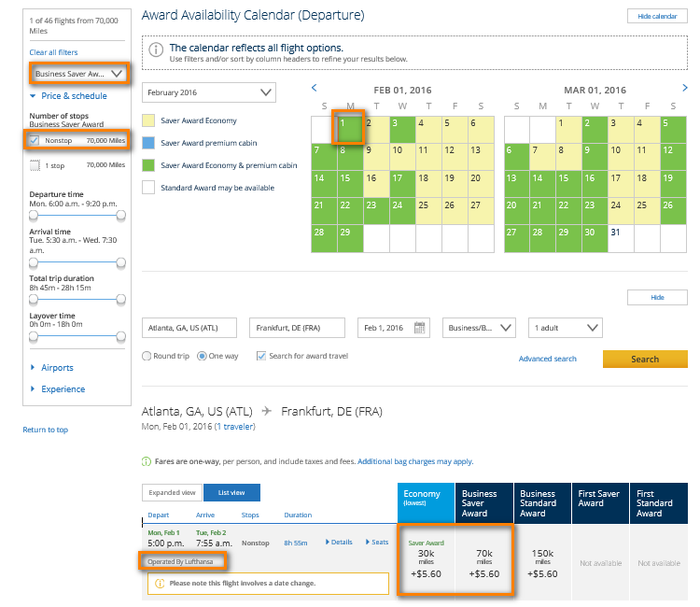700x607 pixels.
Task: Click the fares info icon
Action: [x=147, y=461]
